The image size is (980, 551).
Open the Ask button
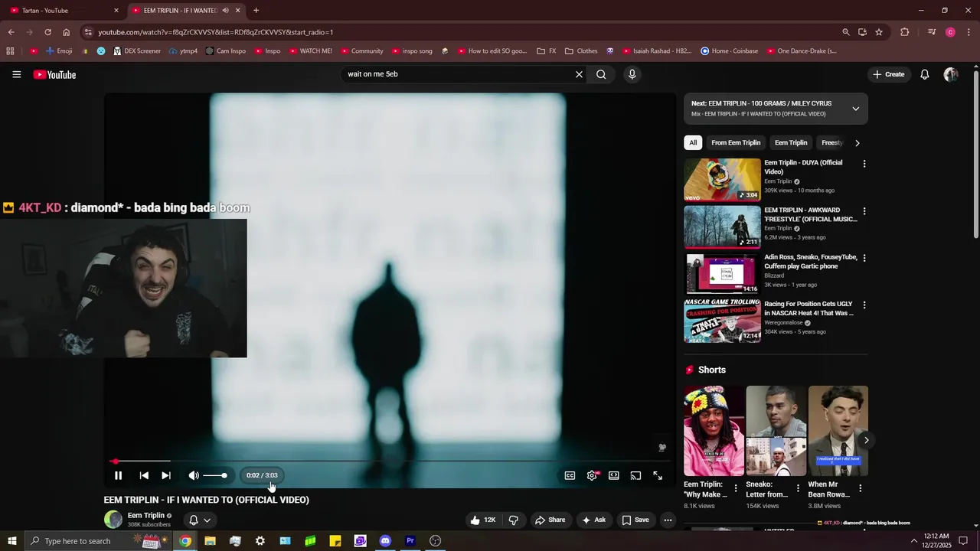pos(594,520)
